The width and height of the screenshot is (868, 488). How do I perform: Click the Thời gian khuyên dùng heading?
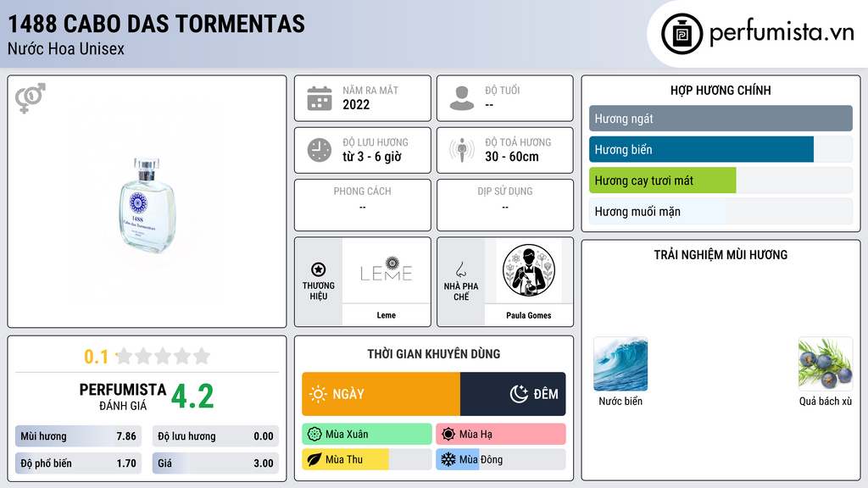click(x=434, y=354)
